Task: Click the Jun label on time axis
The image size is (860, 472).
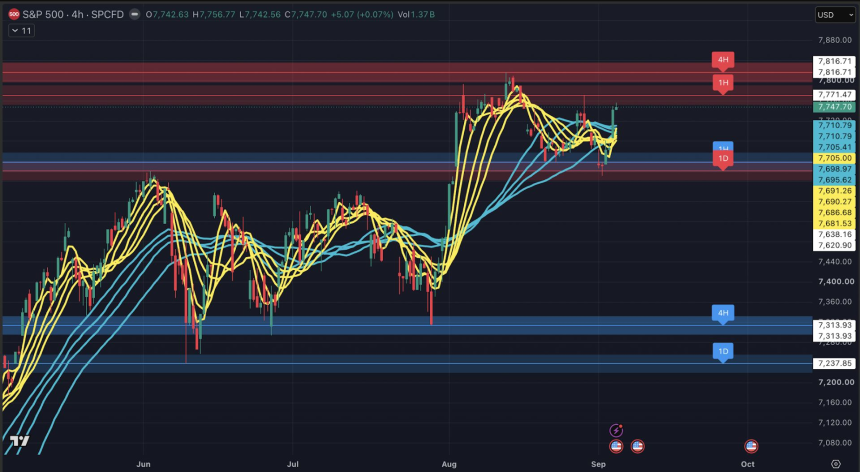Action: [143, 464]
